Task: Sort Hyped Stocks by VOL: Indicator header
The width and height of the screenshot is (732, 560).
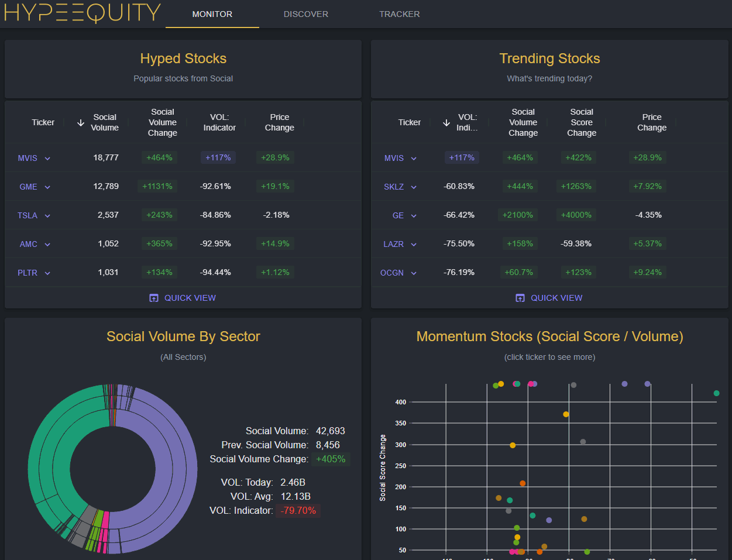Action: pos(219,122)
